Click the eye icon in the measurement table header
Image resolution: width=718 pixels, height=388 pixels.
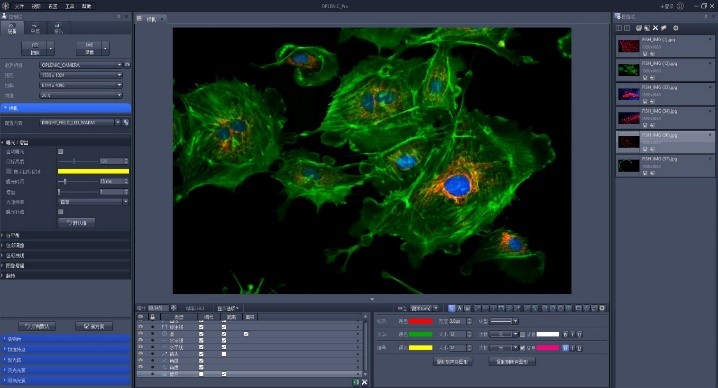141,317
